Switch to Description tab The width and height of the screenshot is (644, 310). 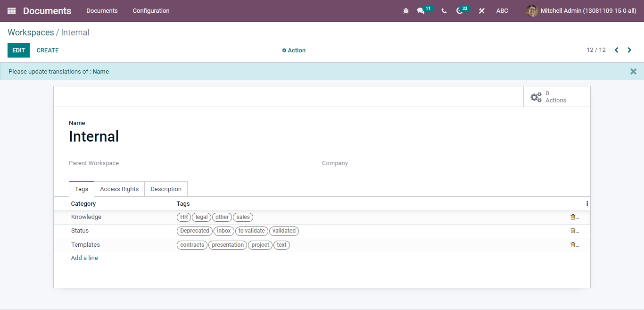click(x=166, y=189)
